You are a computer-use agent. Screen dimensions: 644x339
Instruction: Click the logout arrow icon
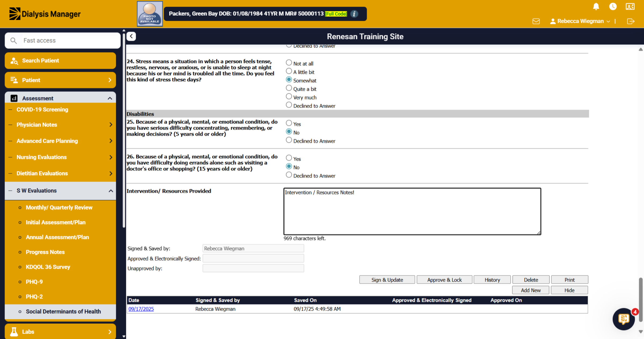pyautogui.click(x=631, y=21)
